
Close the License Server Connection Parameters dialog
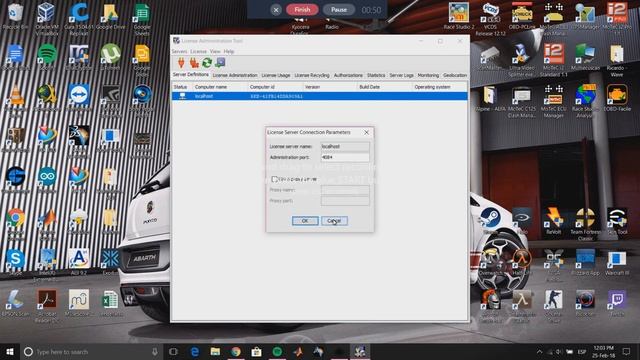367,132
